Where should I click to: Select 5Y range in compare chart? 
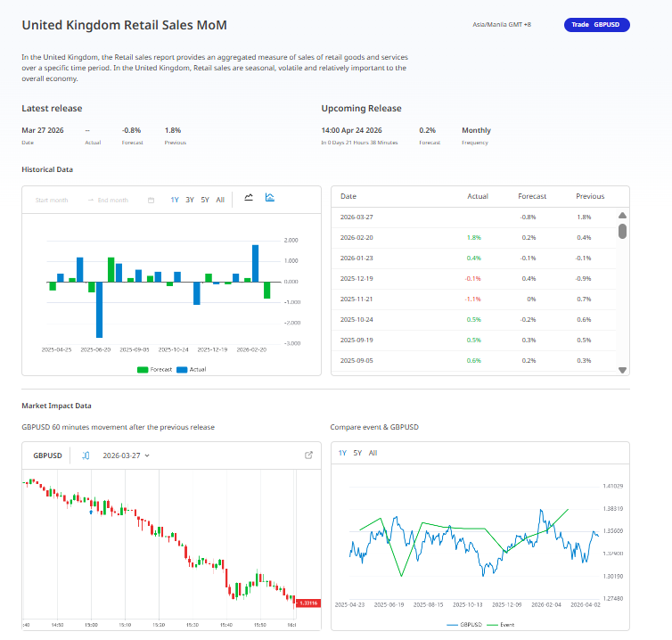click(357, 453)
